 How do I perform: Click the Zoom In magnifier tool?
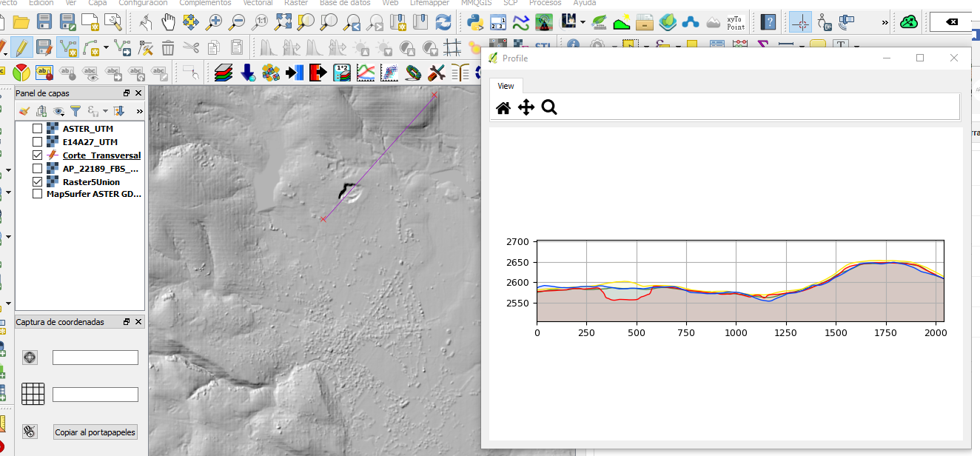click(215, 22)
